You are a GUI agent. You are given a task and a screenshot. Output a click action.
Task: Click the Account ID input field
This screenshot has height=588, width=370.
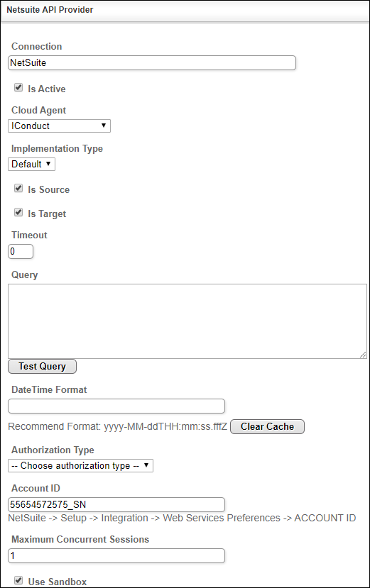(x=116, y=505)
